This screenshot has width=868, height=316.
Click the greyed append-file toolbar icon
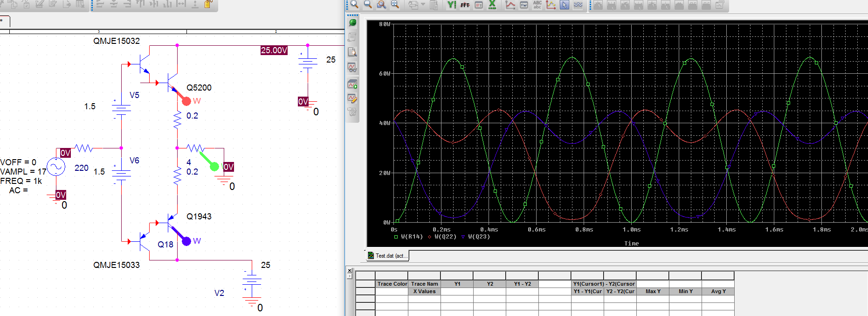coord(413,5)
